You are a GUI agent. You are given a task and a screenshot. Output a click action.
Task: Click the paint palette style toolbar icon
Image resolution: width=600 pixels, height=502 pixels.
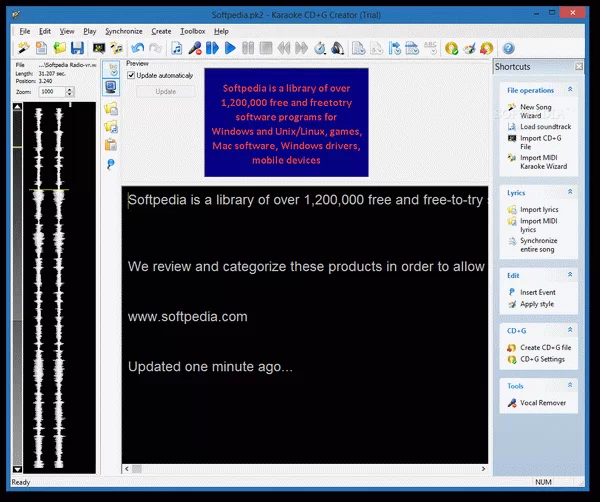point(469,48)
